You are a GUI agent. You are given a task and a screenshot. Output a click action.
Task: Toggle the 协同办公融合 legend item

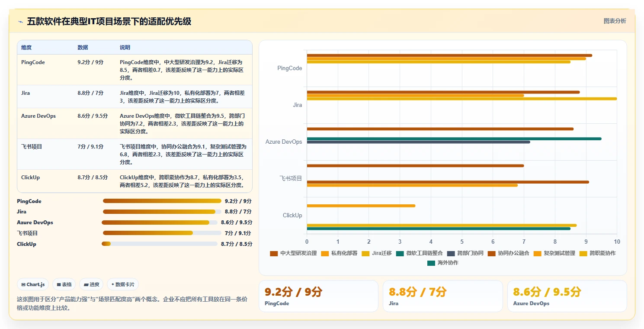pyautogui.click(x=509, y=253)
